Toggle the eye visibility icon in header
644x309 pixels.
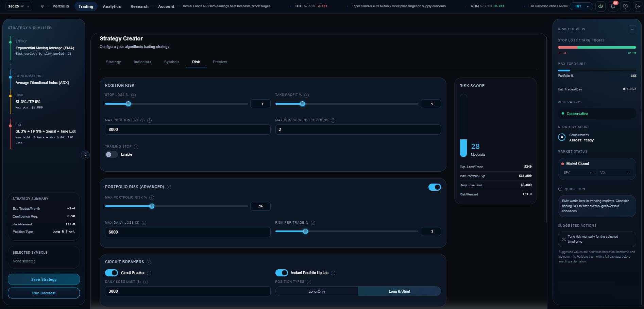[601, 6]
